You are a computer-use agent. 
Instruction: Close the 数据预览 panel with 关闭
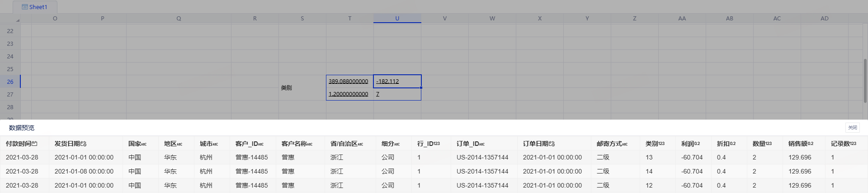(x=853, y=128)
